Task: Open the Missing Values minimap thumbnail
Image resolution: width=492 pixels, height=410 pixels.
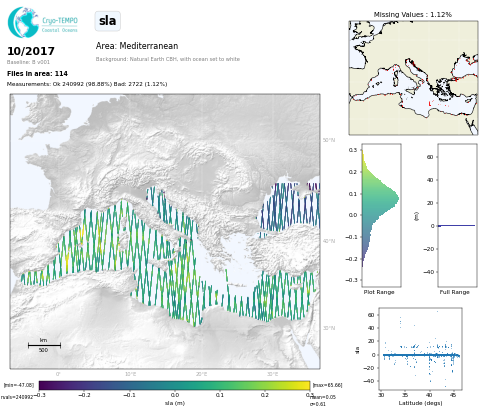Action: [x=413, y=78]
